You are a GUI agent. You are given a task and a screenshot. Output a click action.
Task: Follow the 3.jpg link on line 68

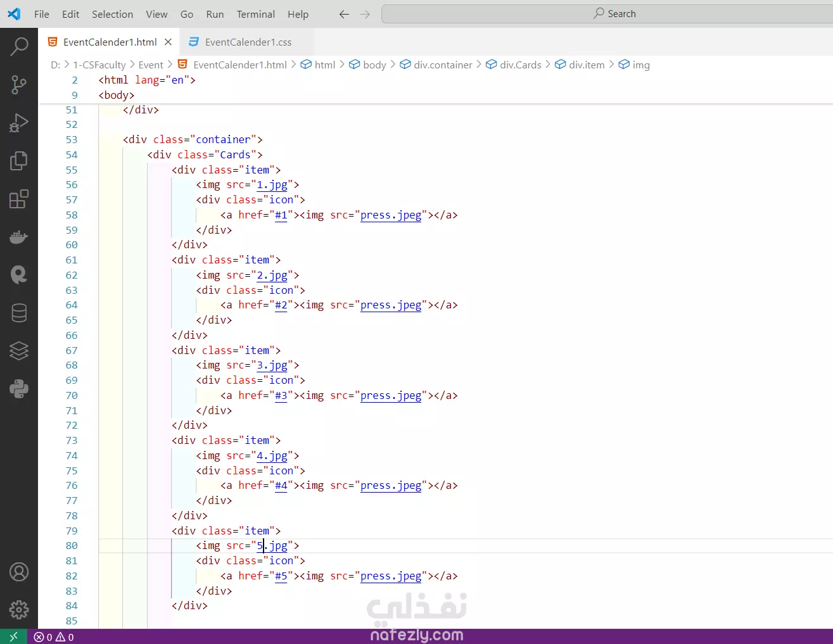[272, 365]
